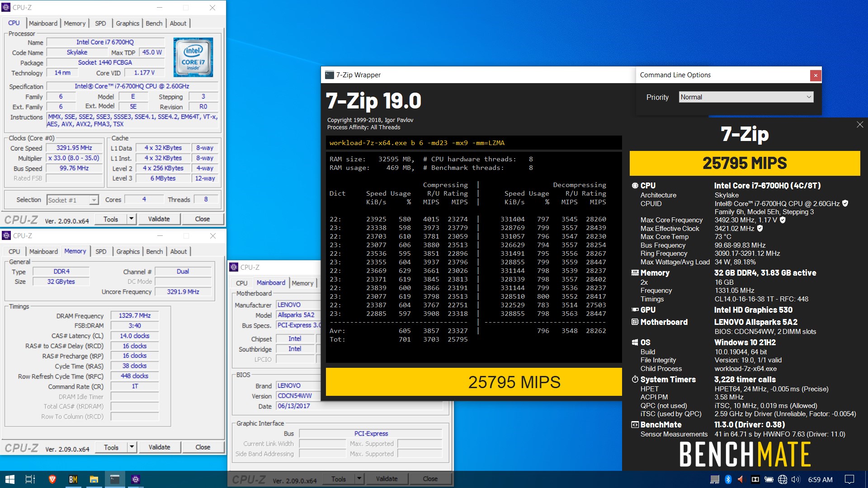Click the CPU section chip icon in BenchMate
The height and width of the screenshot is (488, 868).
click(x=635, y=186)
